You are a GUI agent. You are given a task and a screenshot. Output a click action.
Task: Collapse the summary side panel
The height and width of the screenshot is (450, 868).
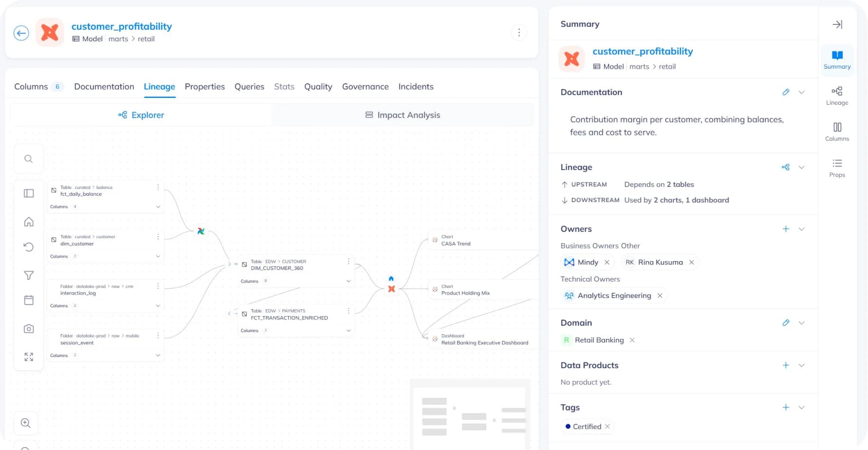pos(837,24)
